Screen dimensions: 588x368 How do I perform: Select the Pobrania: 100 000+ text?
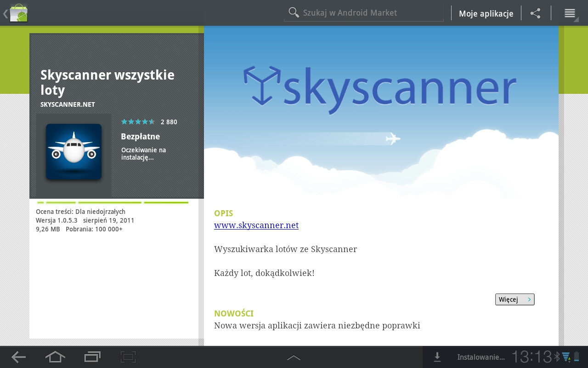click(x=94, y=229)
